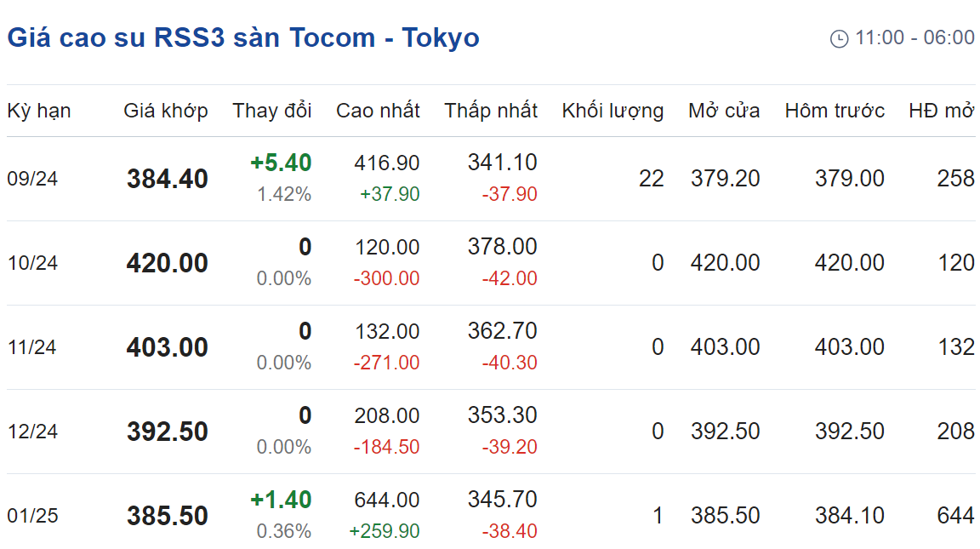Click the clock icon beside 11:00 - 06:00
980x549 pixels.
tap(839, 39)
